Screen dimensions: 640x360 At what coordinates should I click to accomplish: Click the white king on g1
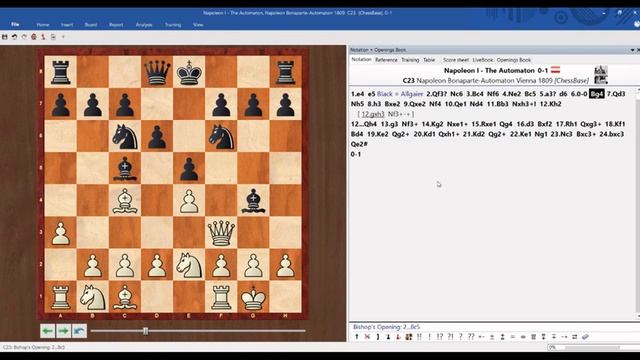coord(253,298)
